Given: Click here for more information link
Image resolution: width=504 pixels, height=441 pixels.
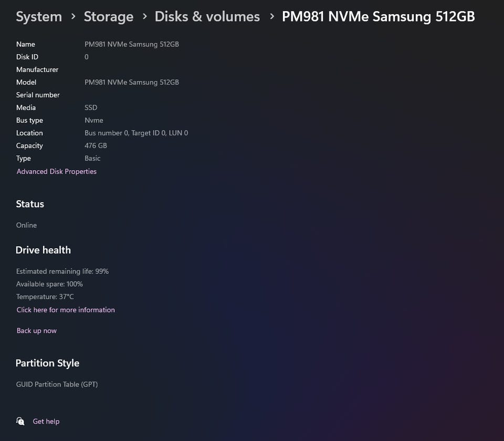Looking at the screenshot, I should (x=66, y=310).
